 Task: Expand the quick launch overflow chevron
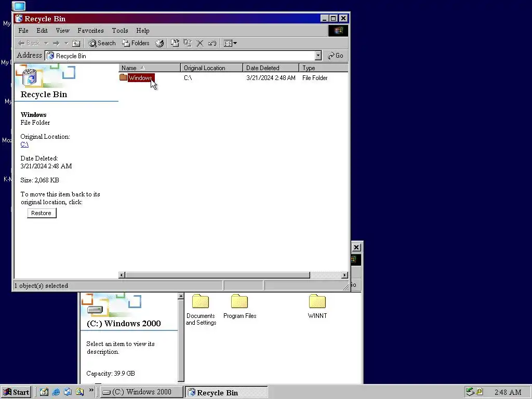(91, 390)
